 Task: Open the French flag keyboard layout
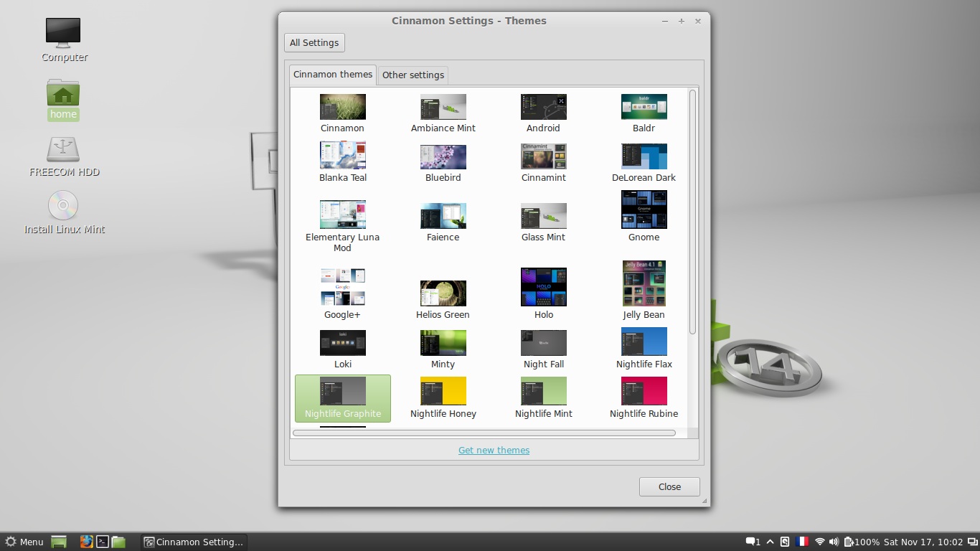[802, 542]
